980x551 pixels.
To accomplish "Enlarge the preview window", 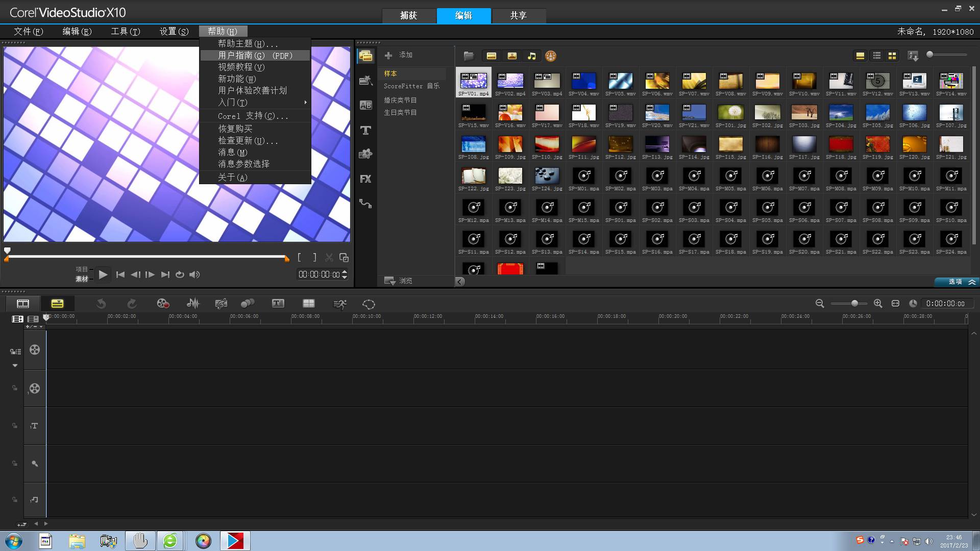I will pos(344,258).
